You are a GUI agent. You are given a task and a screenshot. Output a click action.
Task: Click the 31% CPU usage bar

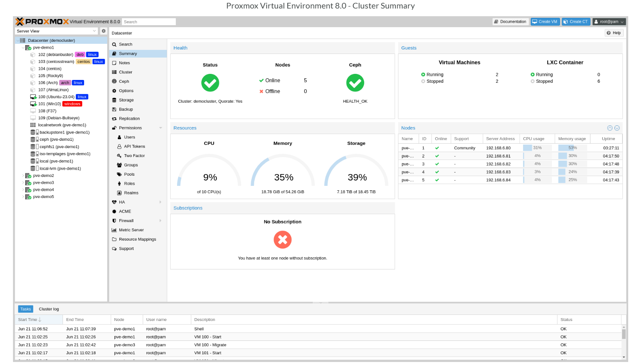[x=537, y=148]
